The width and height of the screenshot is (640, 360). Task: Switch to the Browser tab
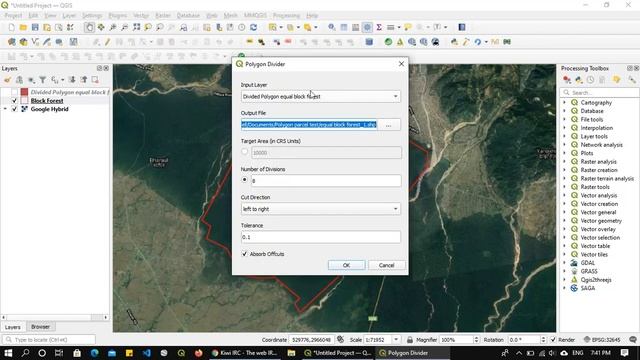pos(40,327)
